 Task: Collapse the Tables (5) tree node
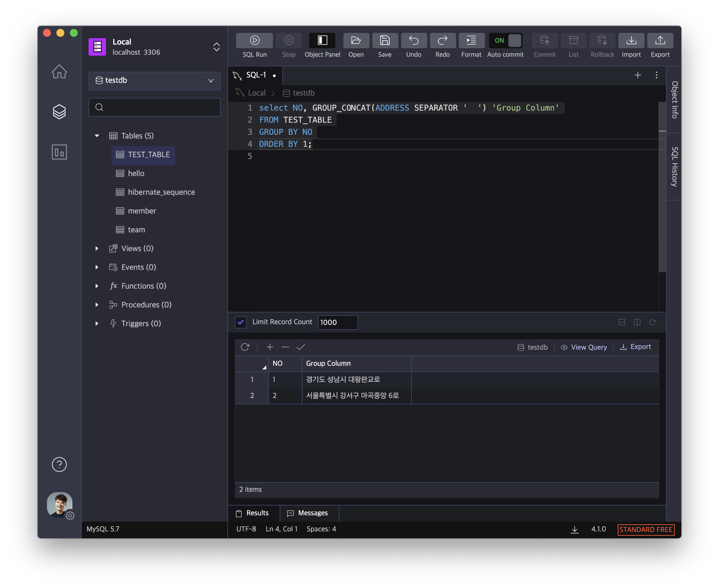tap(97, 136)
